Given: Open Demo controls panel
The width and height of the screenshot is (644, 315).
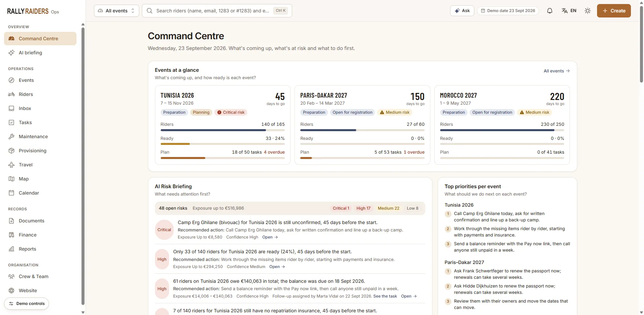Looking at the screenshot, I should click(x=26, y=304).
